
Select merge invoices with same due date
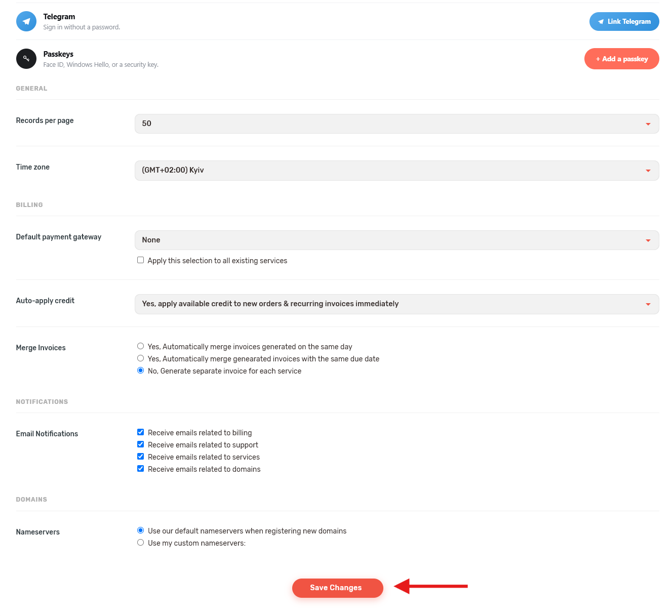[141, 358]
